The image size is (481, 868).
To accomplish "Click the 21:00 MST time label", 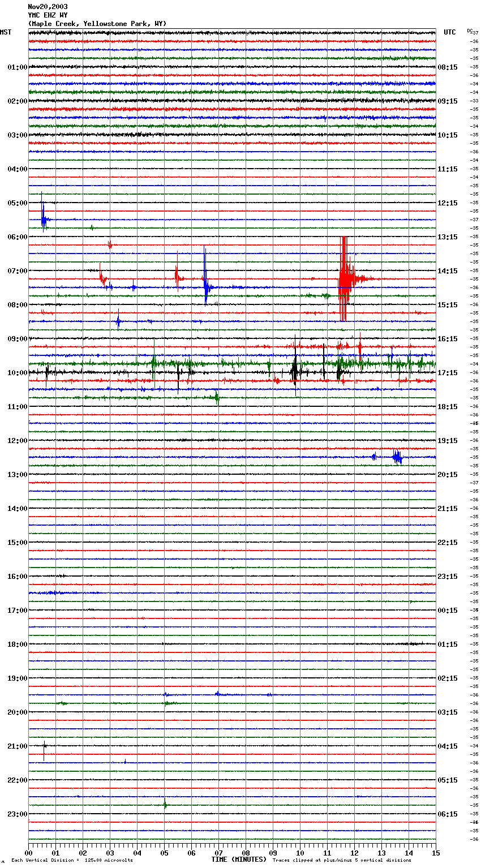I will (x=17, y=746).
